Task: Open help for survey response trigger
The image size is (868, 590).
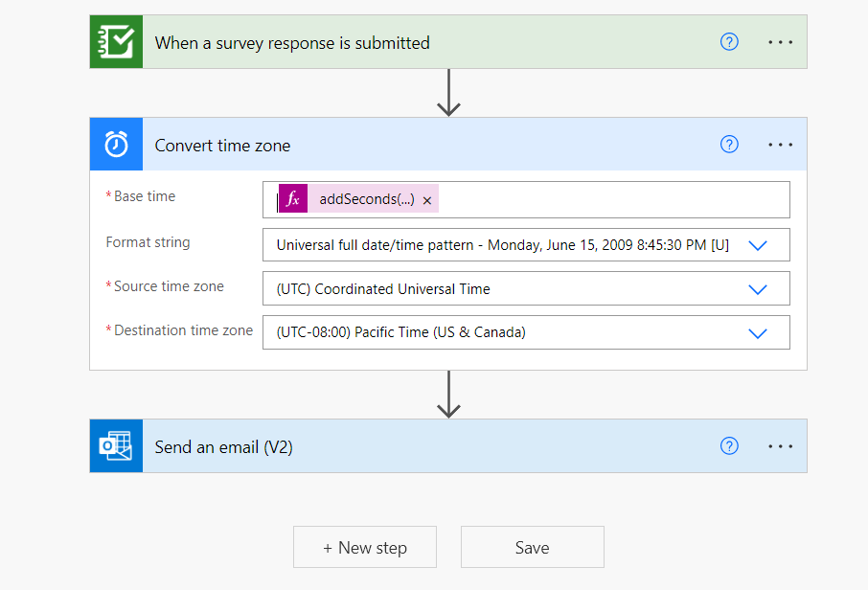Action: [x=729, y=42]
